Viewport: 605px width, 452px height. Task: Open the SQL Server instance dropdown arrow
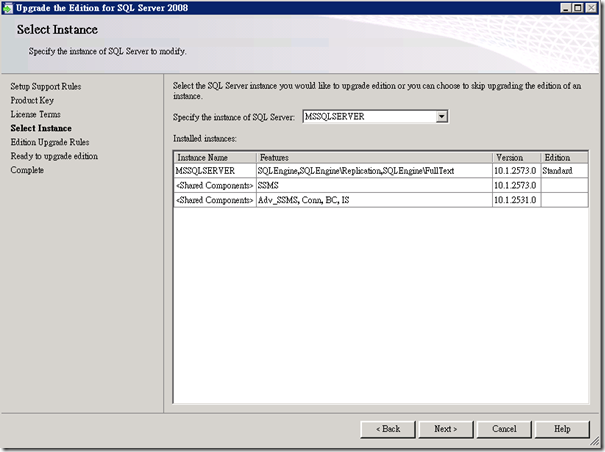tap(441, 117)
